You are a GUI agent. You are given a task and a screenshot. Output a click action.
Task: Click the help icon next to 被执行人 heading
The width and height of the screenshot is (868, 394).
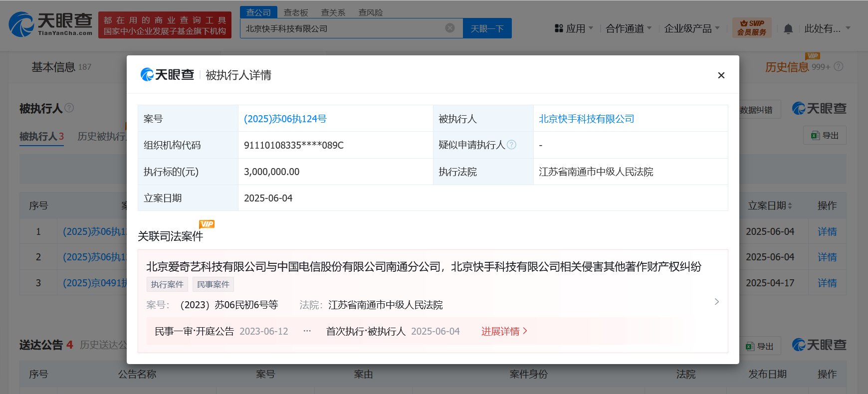point(69,108)
